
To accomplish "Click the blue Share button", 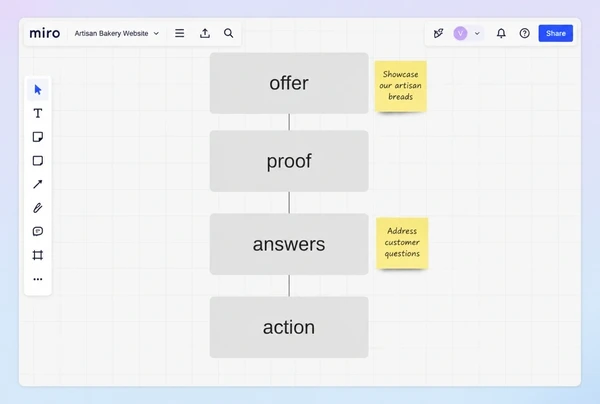I will pos(556,33).
